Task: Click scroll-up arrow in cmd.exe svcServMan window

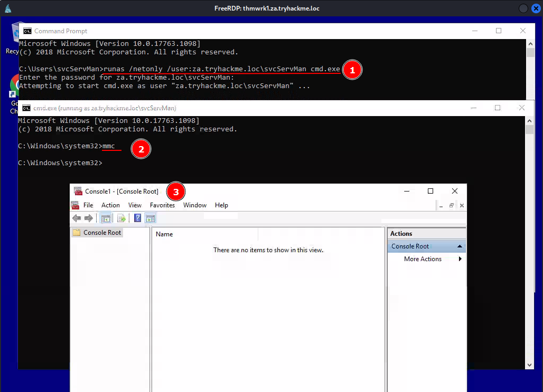Action: [x=529, y=121]
